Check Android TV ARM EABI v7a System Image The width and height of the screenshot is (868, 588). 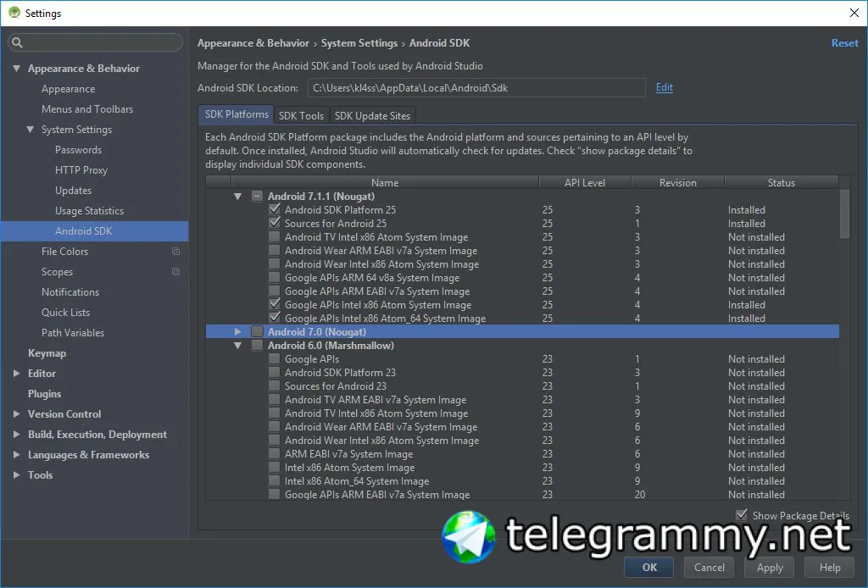coord(274,399)
